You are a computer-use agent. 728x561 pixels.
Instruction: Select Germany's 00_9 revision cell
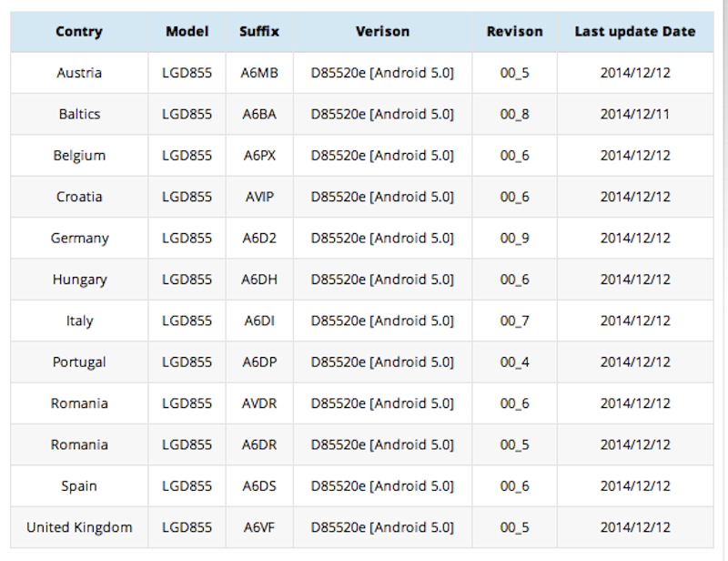tap(514, 239)
